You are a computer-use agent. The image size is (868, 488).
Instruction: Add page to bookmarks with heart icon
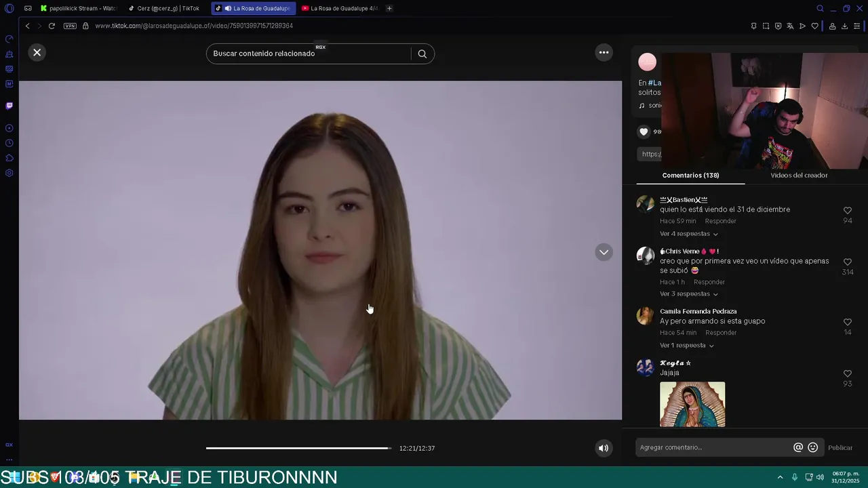click(814, 26)
